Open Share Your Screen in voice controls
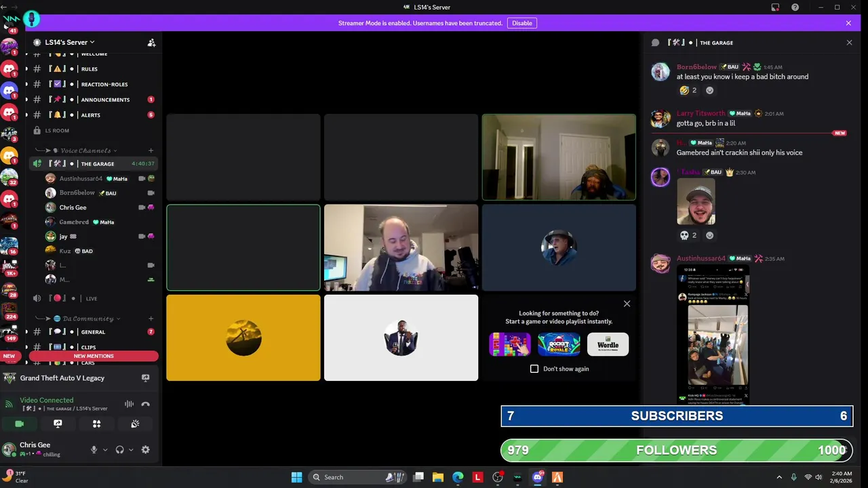The height and width of the screenshot is (488, 868). pos(58,424)
